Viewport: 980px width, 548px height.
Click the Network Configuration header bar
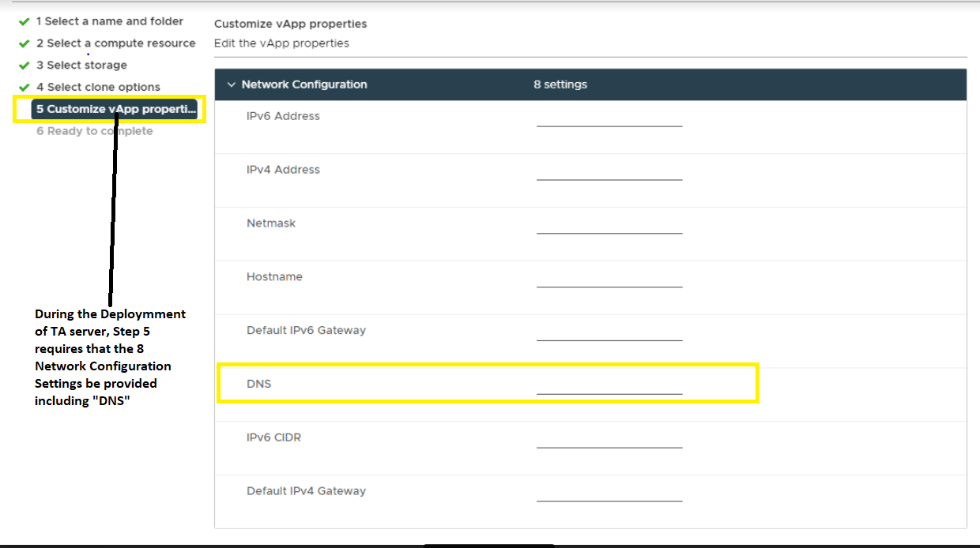[x=711, y=84]
